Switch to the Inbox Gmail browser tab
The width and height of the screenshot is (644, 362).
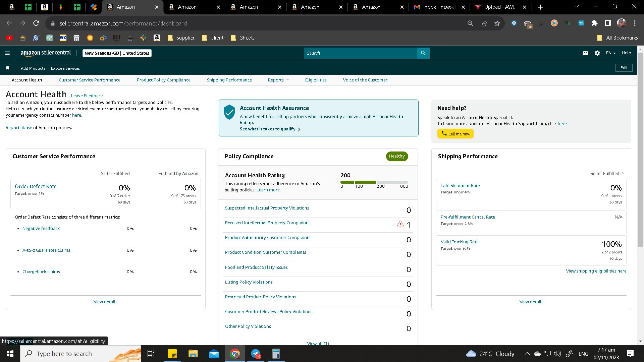439,7
